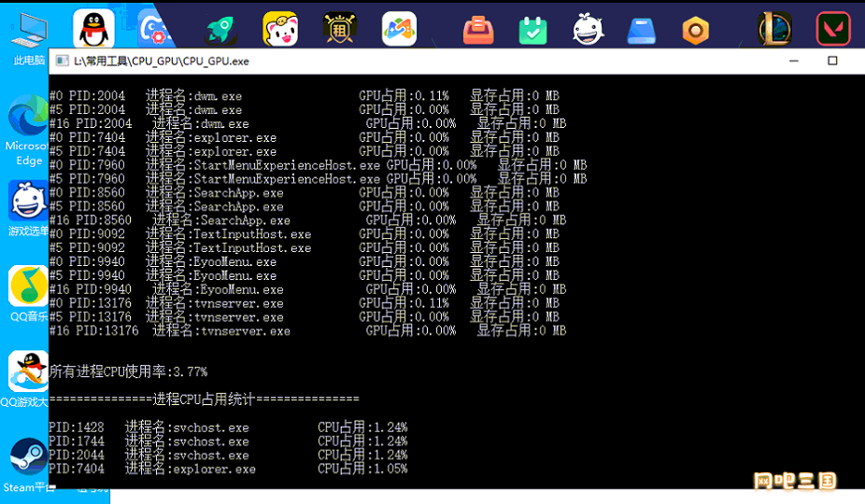Select PID:7404 explorer.exe CPU 1.05% line
865x504 pixels.
228,469
